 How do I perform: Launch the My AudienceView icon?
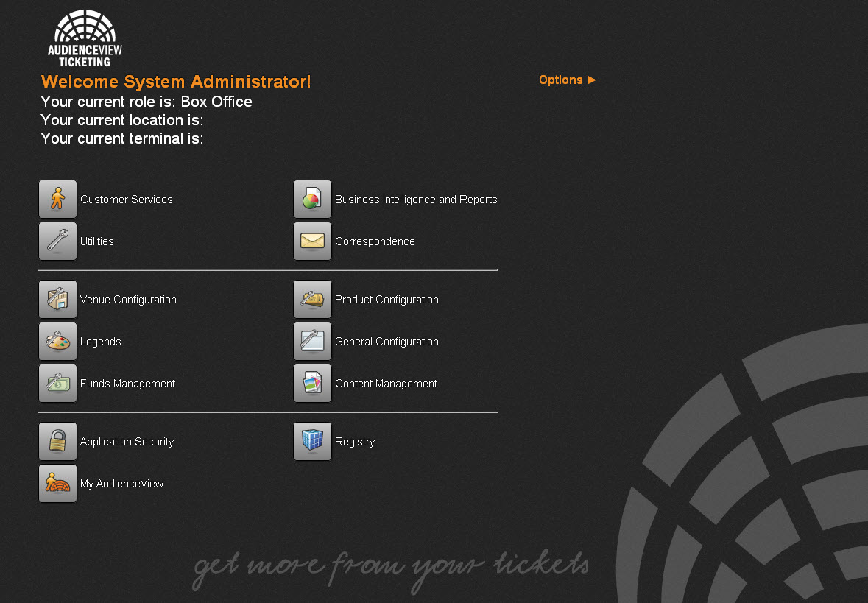coord(57,484)
